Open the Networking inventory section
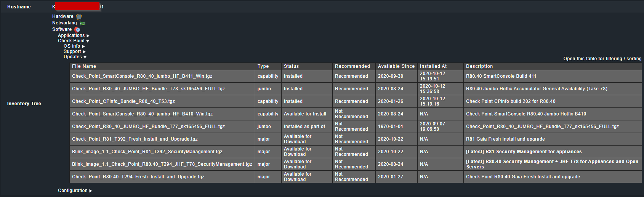This screenshot has width=644, height=197. 64,23
